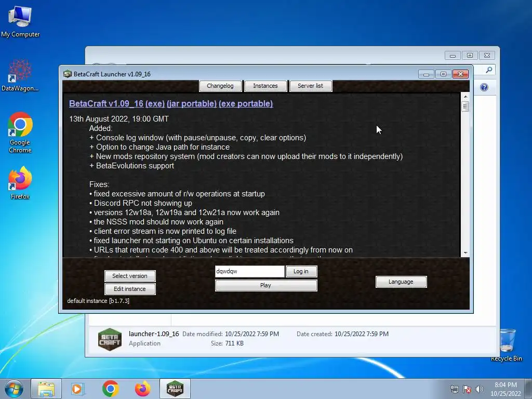Screen dimensions: 532x399
Task: Click '+ BetaEvolutions support' changelog line
Action: tap(131, 166)
